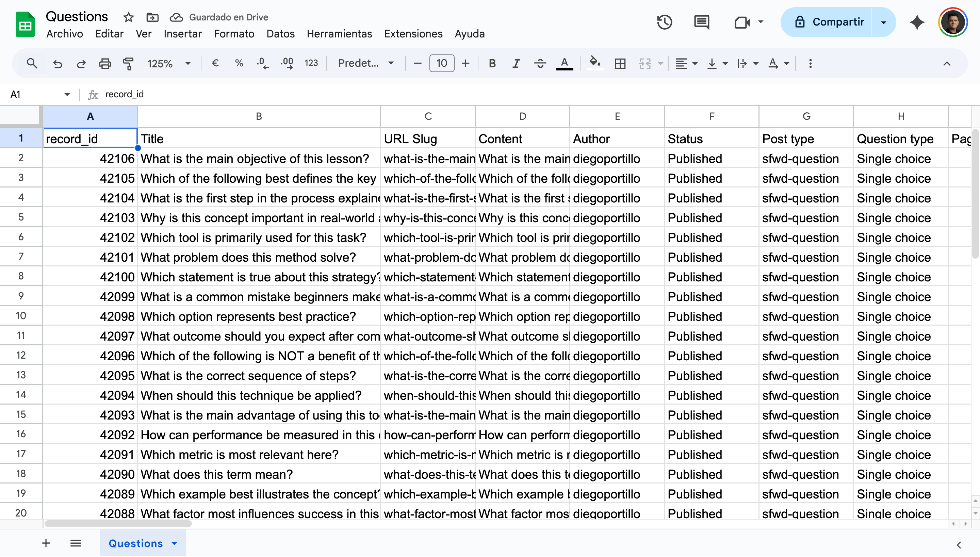
Task: Click the search menus magnifier icon
Action: click(32, 64)
